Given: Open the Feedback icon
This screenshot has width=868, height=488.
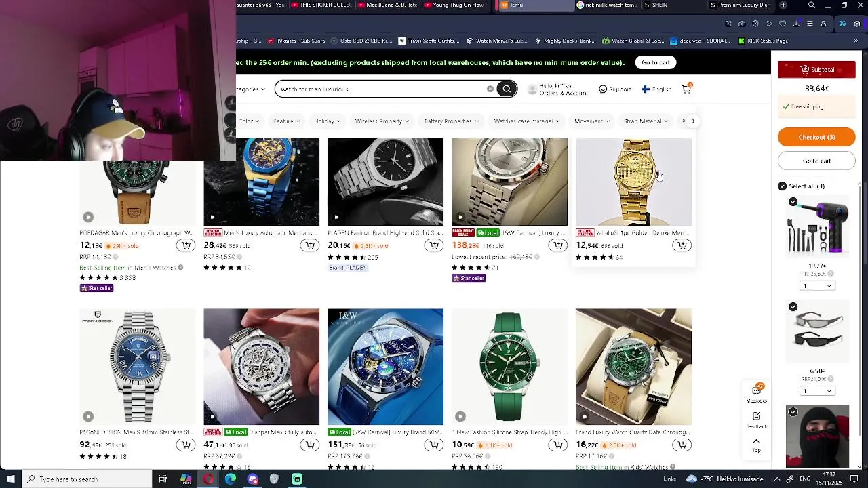Looking at the screenshot, I should [x=757, y=420].
